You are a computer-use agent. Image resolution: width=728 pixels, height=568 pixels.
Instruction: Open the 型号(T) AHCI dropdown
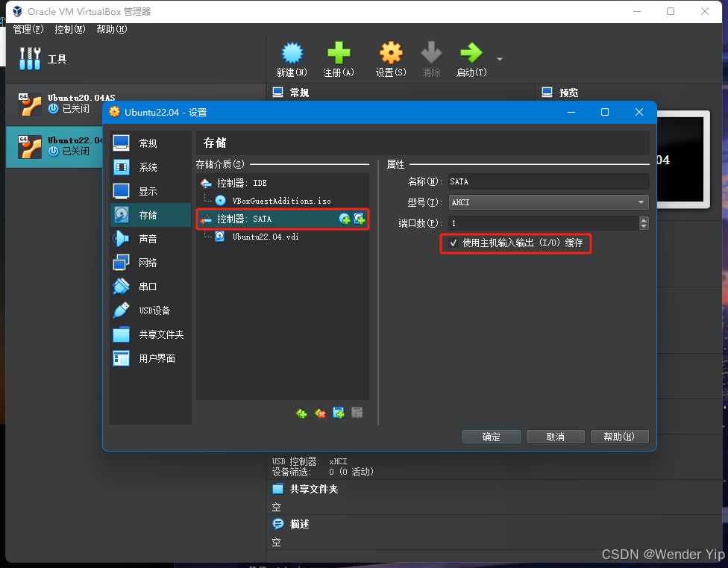[x=549, y=202]
